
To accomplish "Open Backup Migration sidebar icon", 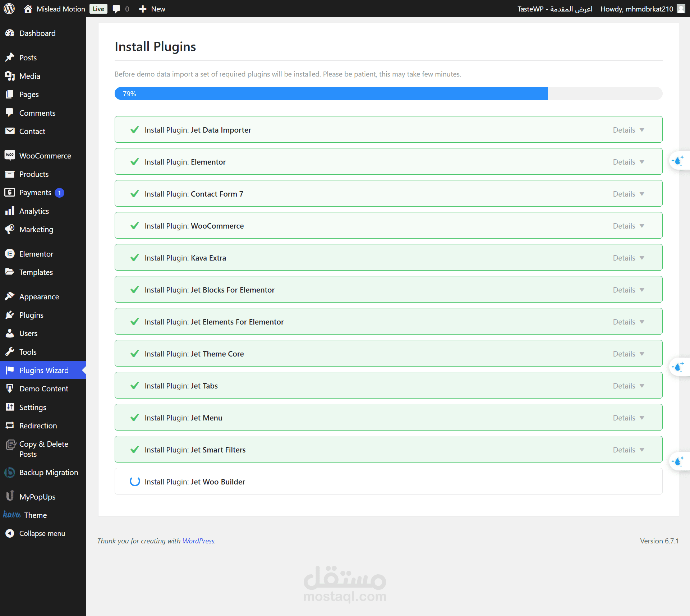I will tap(10, 472).
